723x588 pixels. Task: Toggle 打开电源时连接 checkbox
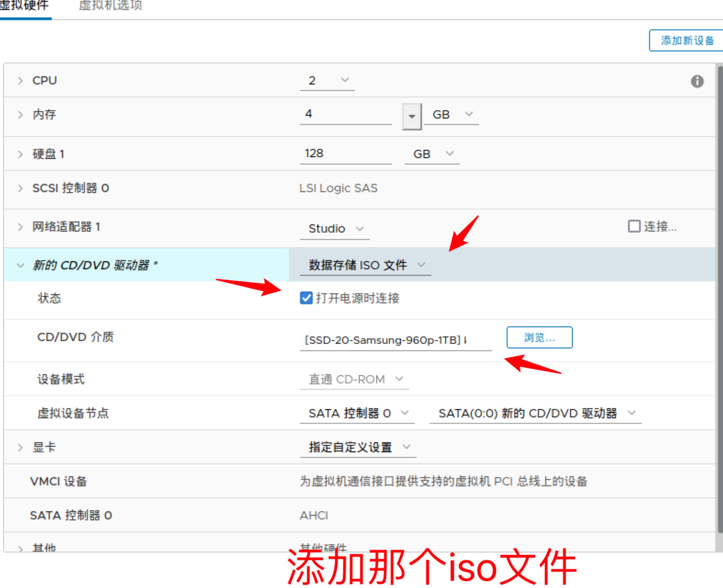tap(306, 298)
